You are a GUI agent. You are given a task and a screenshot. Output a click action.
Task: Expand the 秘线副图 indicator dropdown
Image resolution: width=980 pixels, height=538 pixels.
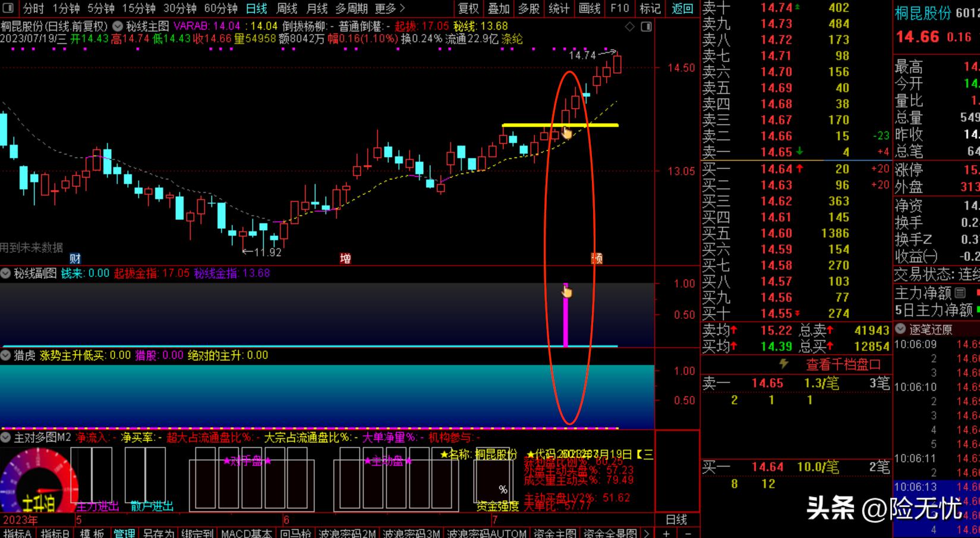click(6, 273)
